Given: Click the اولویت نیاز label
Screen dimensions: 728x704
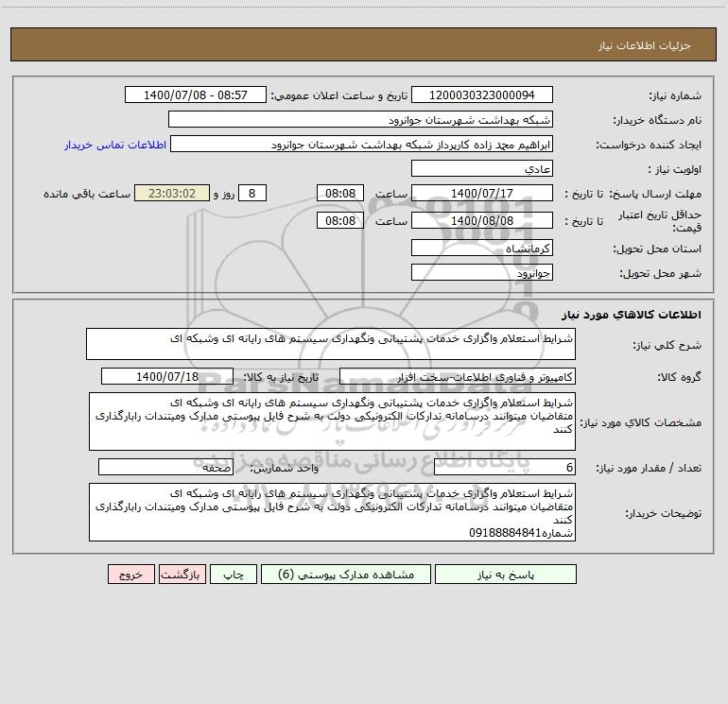Looking at the screenshot, I should click(675, 169).
